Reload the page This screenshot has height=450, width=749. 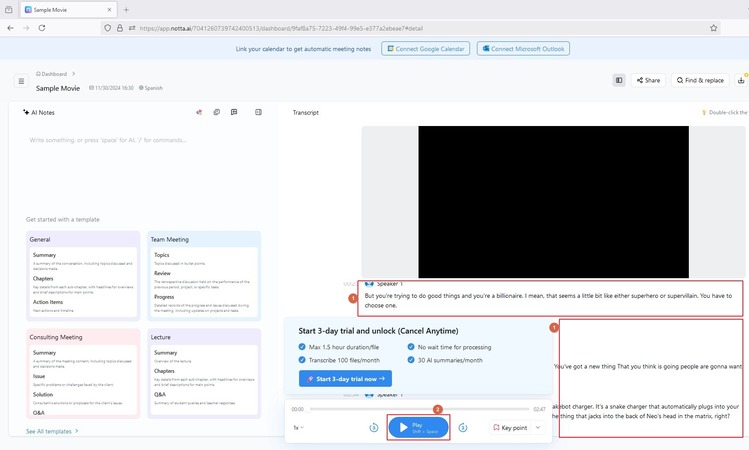point(42,28)
